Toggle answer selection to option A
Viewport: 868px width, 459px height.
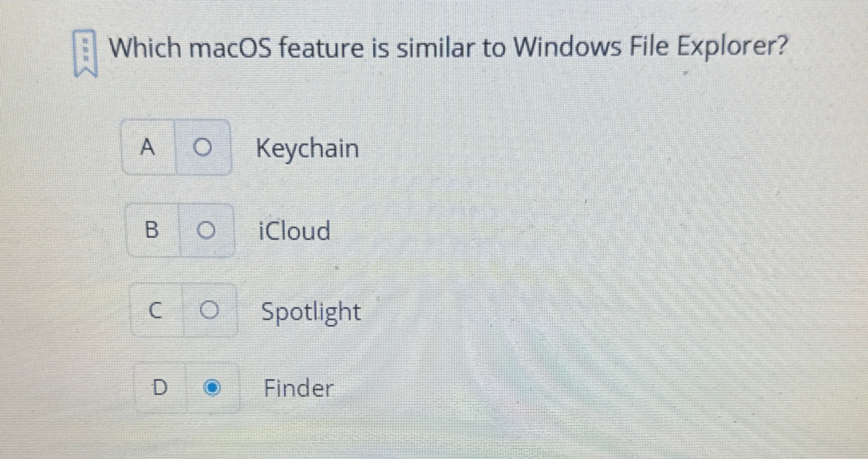point(203,148)
